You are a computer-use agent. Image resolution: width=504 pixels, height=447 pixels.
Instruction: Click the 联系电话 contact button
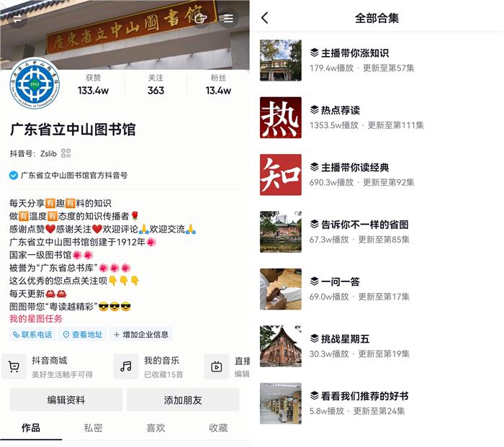(x=32, y=335)
